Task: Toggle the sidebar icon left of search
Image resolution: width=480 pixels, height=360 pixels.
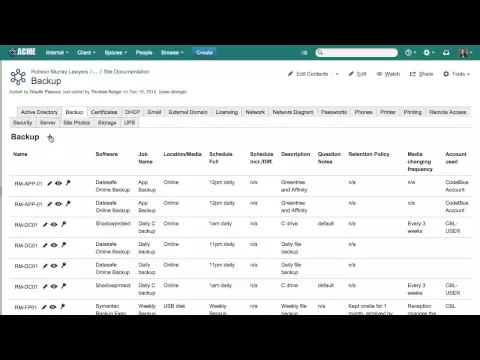Action: [304, 53]
